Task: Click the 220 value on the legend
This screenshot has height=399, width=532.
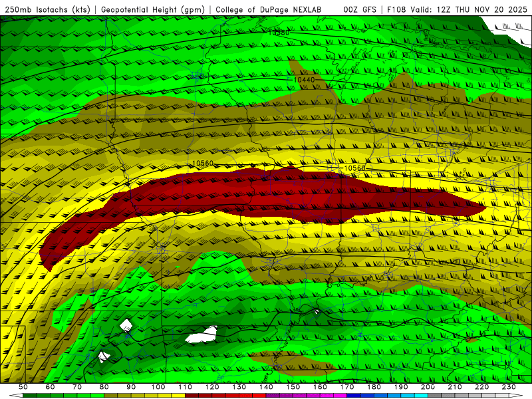Action: [482, 387]
